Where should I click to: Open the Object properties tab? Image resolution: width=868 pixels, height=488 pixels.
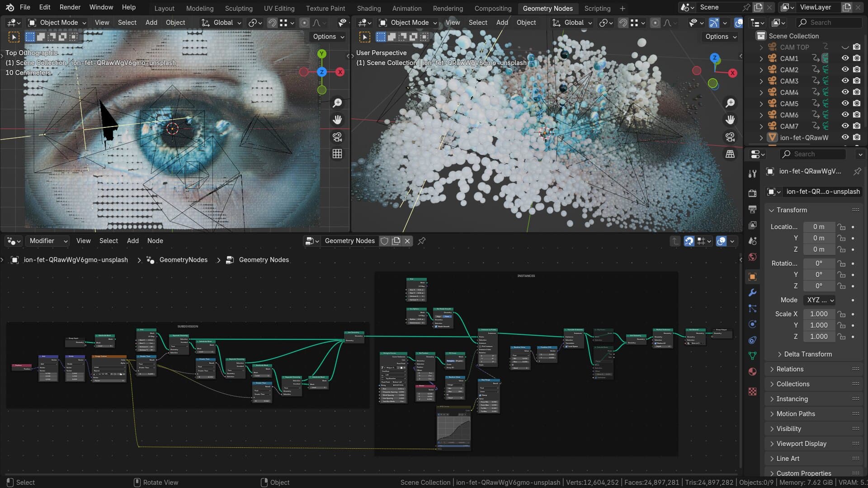tap(752, 277)
